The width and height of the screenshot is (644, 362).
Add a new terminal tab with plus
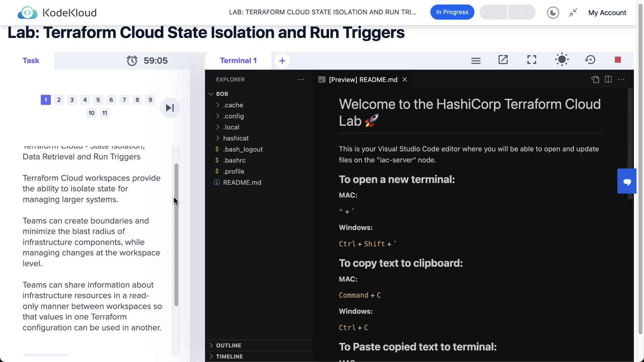(282, 61)
